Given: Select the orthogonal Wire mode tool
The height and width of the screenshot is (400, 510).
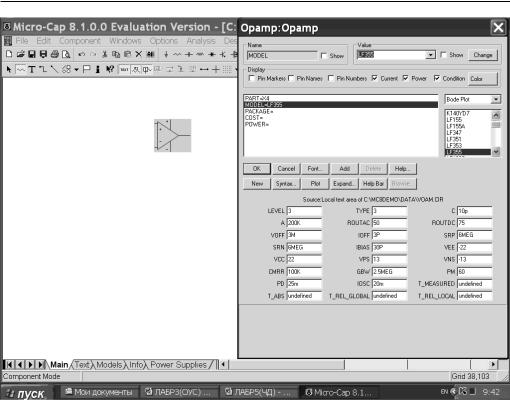Looking at the screenshot, I should pos(43,69).
